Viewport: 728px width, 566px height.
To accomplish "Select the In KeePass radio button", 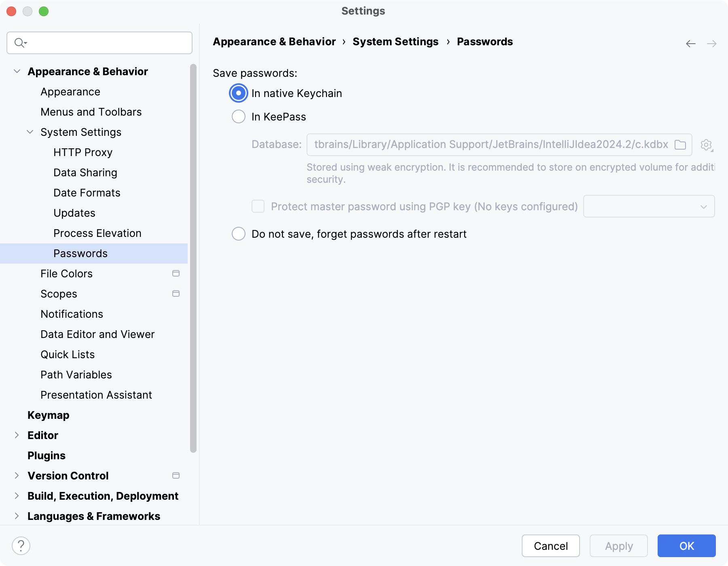I will [x=239, y=117].
